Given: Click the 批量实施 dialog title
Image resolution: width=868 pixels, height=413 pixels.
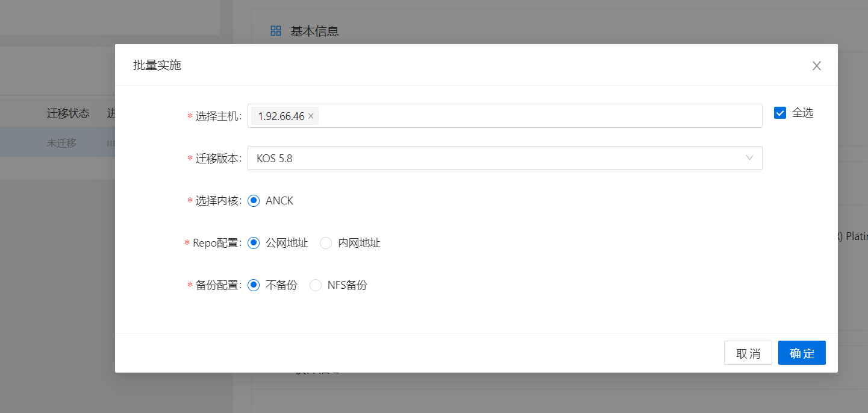Looking at the screenshot, I should [157, 65].
